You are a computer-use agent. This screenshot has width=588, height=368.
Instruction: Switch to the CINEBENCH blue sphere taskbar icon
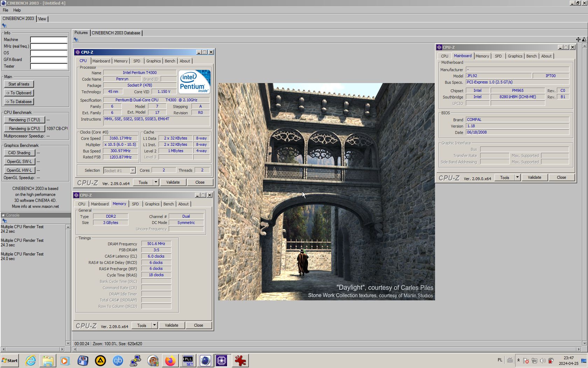pos(205,360)
